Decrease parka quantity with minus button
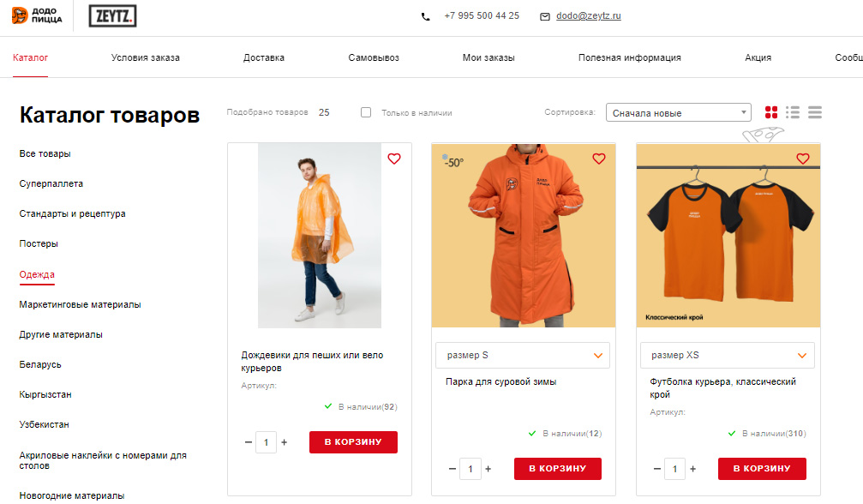This screenshot has height=504, width=863. coord(452,469)
